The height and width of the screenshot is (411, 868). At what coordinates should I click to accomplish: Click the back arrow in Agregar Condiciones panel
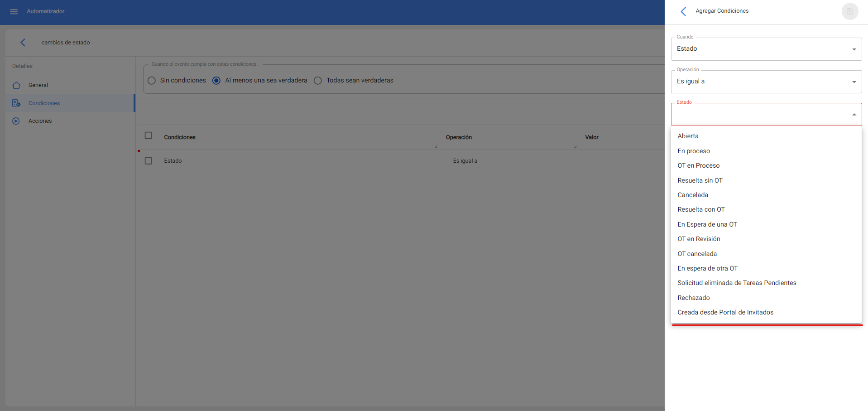pyautogui.click(x=683, y=11)
